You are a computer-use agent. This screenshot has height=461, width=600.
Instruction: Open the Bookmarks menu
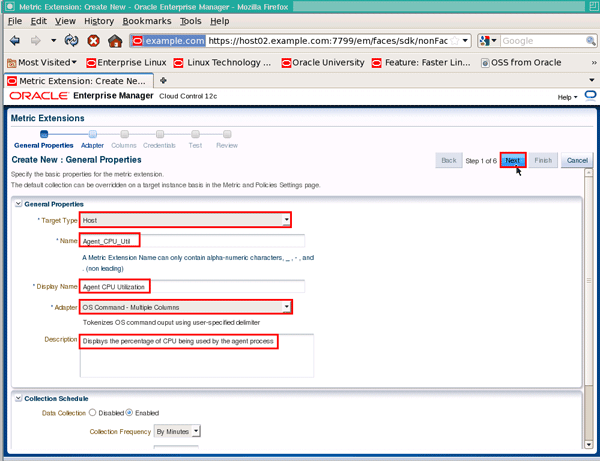coord(147,21)
